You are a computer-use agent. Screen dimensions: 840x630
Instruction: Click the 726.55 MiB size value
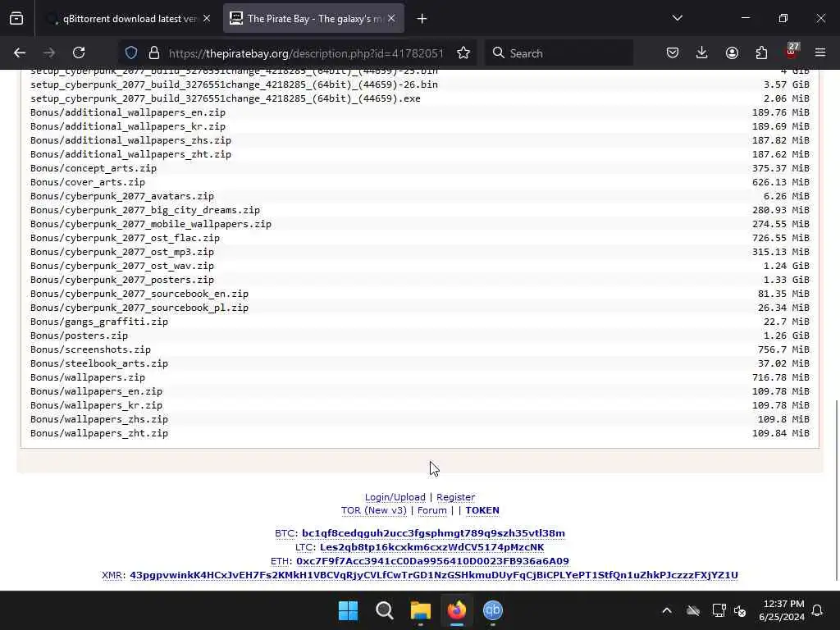click(781, 238)
